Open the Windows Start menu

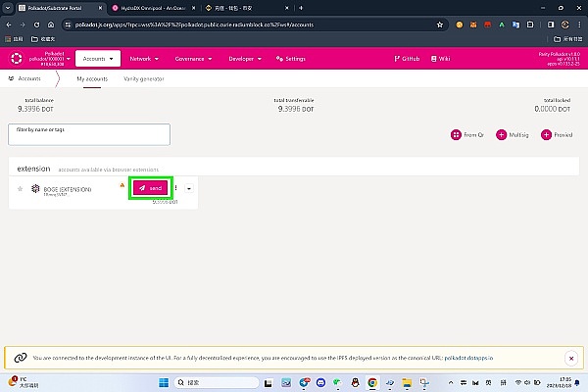pyautogui.click(x=164, y=382)
